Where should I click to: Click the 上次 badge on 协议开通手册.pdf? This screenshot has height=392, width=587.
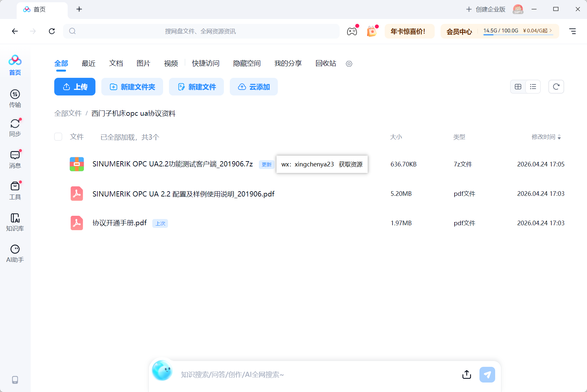point(160,223)
